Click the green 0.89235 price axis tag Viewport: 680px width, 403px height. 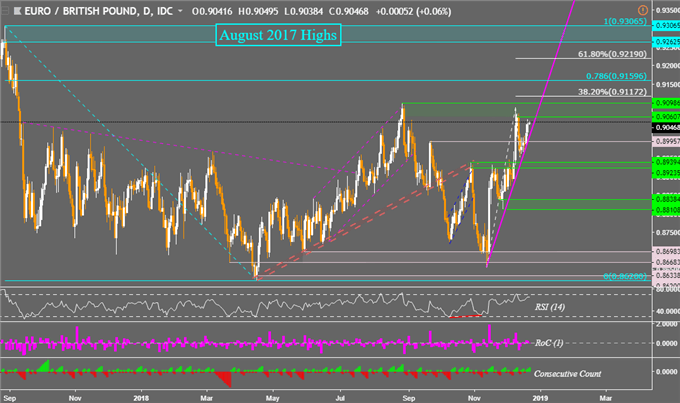tap(666, 173)
